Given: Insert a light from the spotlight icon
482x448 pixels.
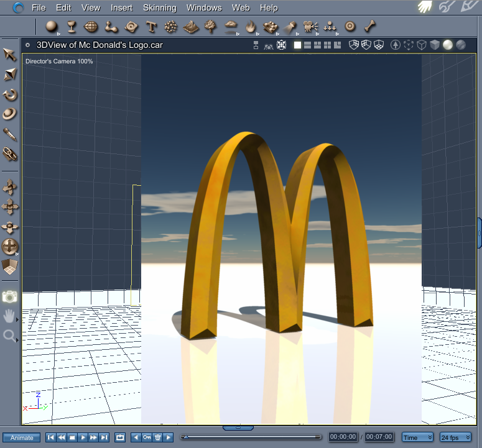Looking at the screenshot, I should (x=289, y=27).
